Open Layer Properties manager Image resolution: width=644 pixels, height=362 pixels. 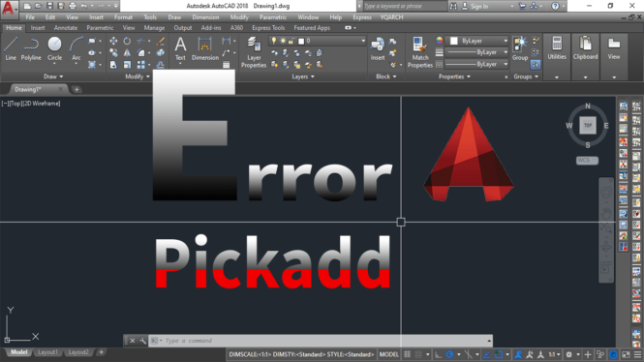coord(254,52)
